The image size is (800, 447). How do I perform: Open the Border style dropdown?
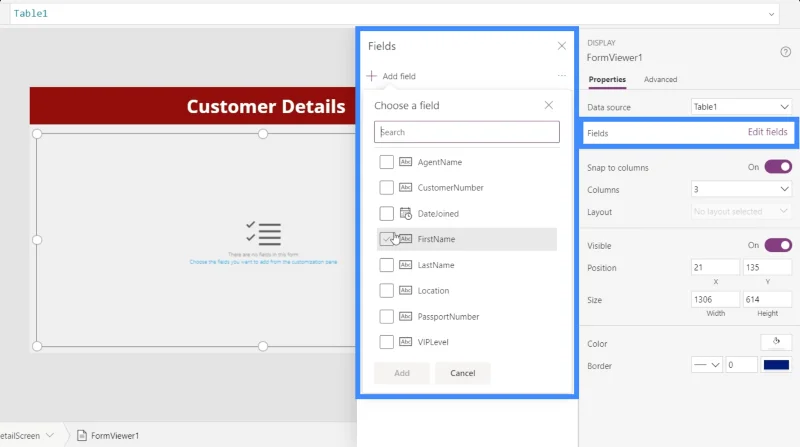click(x=707, y=365)
